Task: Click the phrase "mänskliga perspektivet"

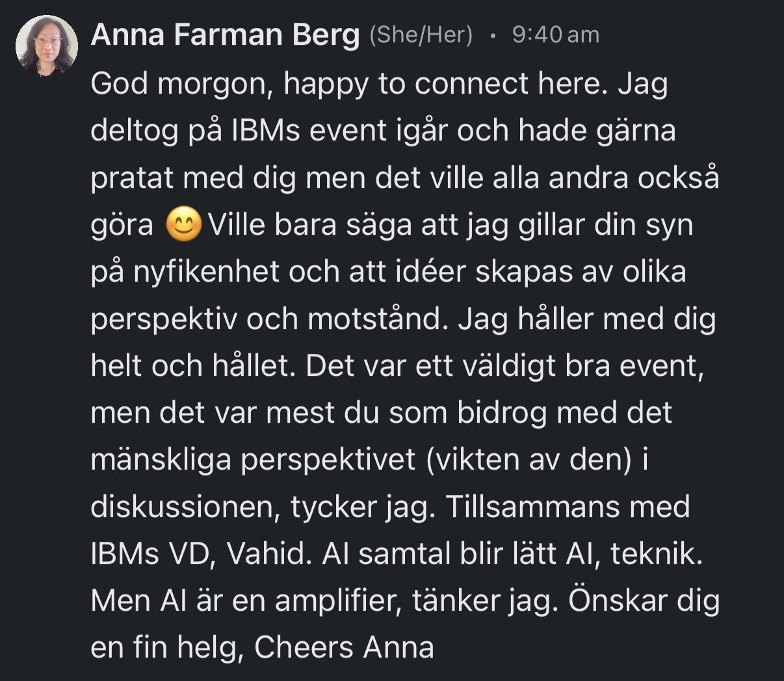Action: coord(253,460)
